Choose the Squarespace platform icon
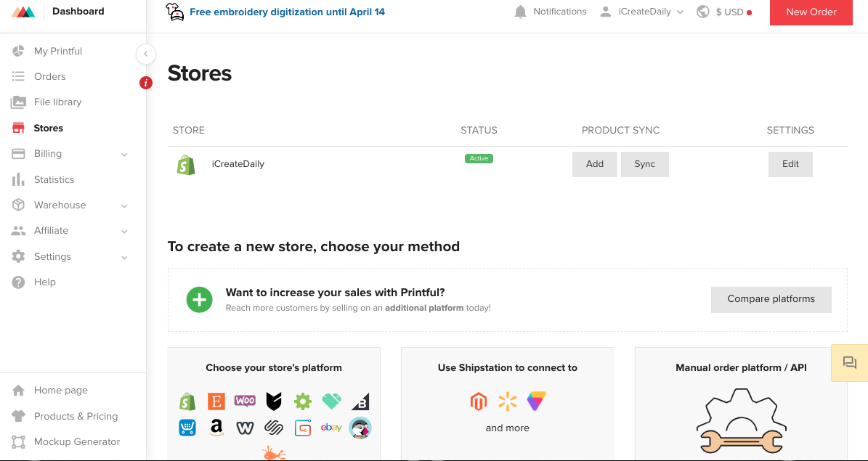 coord(274,428)
